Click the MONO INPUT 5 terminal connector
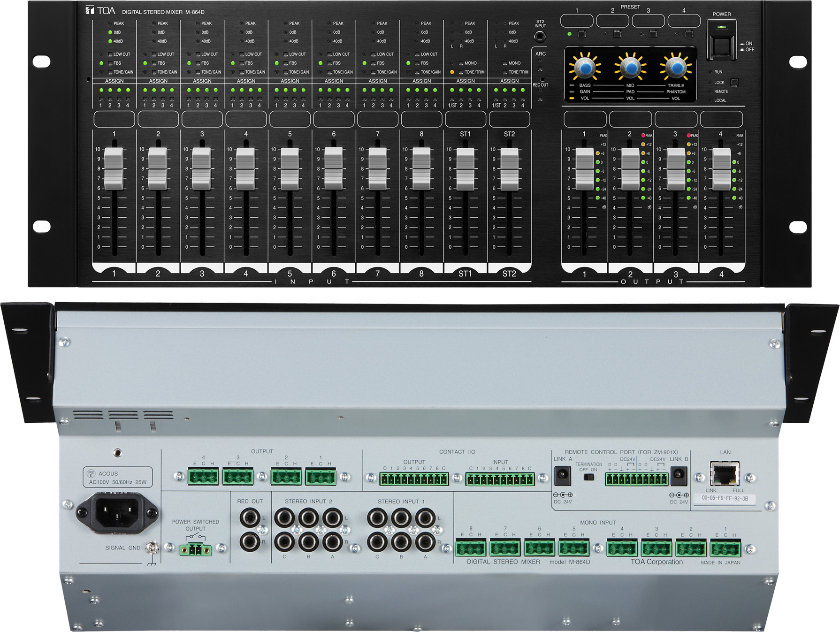Viewport: 840px width, 632px height. coord(574,548)
